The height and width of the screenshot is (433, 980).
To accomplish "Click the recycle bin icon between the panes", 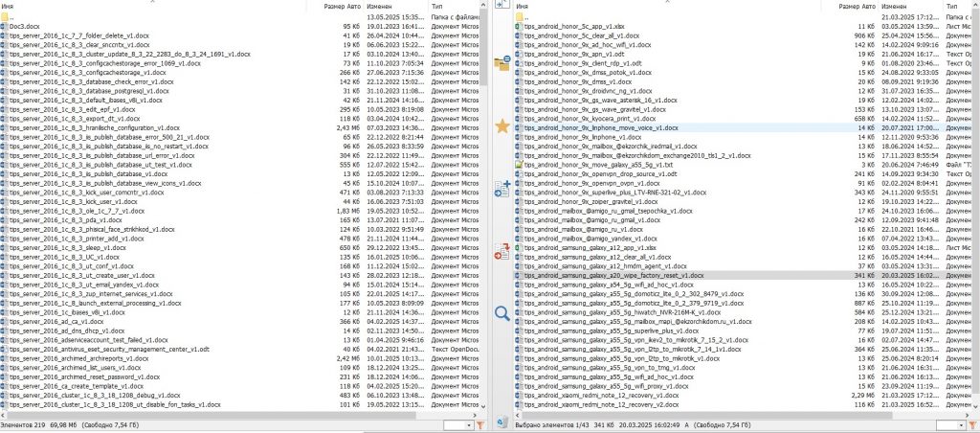I will click(x=501, y=422).
